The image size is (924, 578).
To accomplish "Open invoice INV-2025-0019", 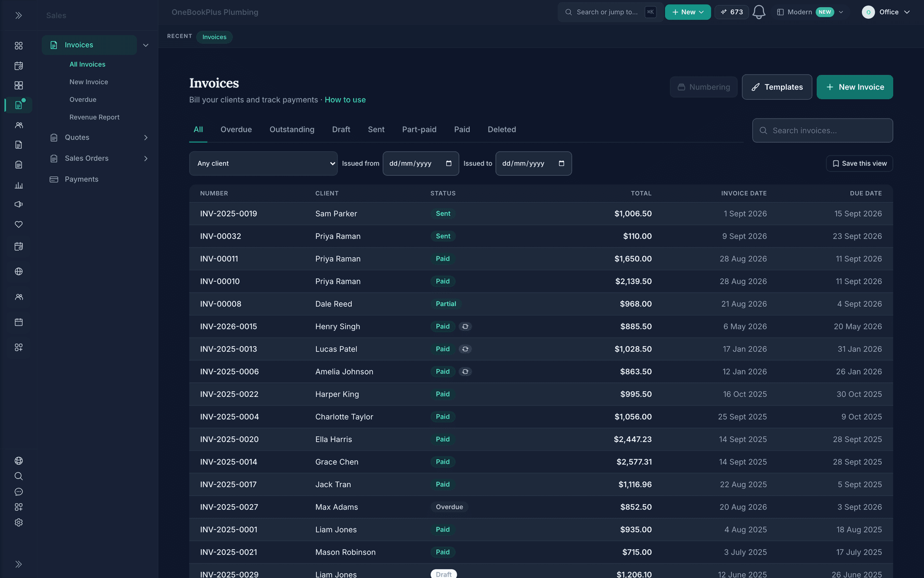I will click(229, 214).
